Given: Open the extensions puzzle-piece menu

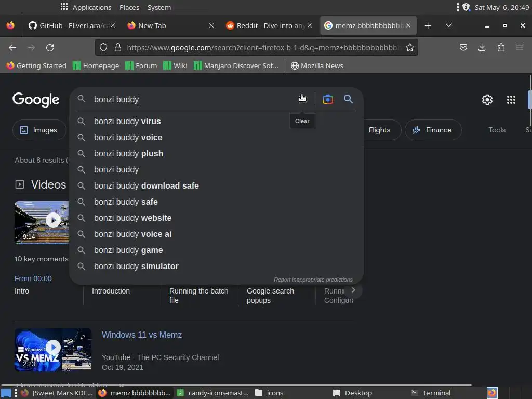Looking at the screenshot, I should tap(501, 47).
